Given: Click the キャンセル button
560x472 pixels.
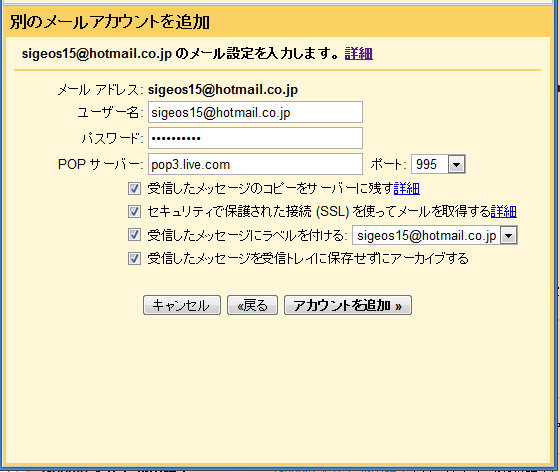Looking at the screenshot, I should pos(182,305).
